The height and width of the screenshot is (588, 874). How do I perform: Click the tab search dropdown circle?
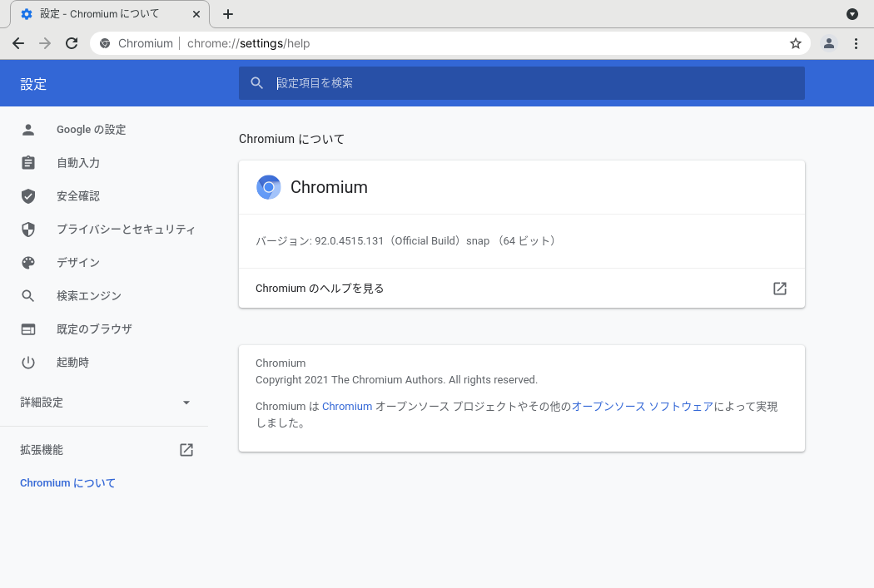coord(852,14)
